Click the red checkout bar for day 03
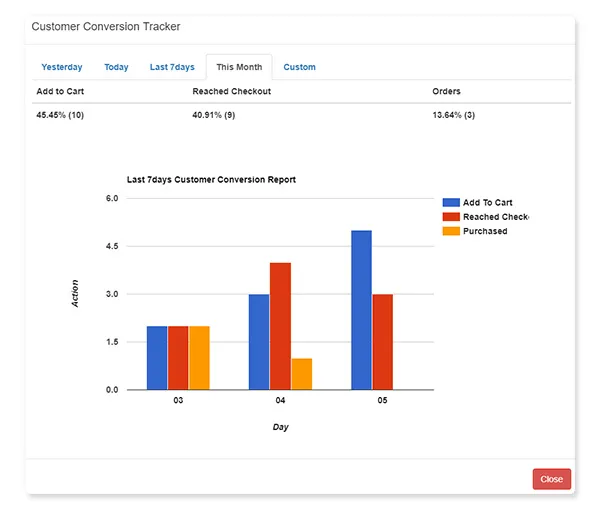This screenshot has height=510, width=600. [x=178, y=357]
